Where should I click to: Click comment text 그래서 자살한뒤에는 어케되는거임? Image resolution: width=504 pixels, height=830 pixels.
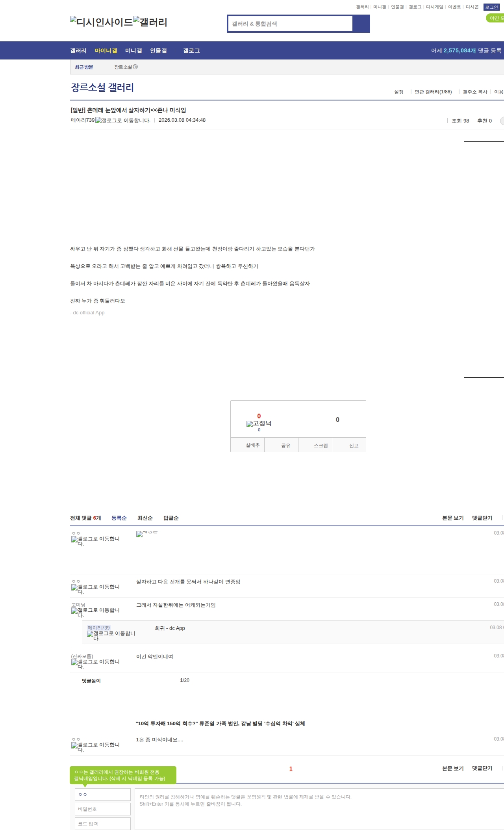176,605
